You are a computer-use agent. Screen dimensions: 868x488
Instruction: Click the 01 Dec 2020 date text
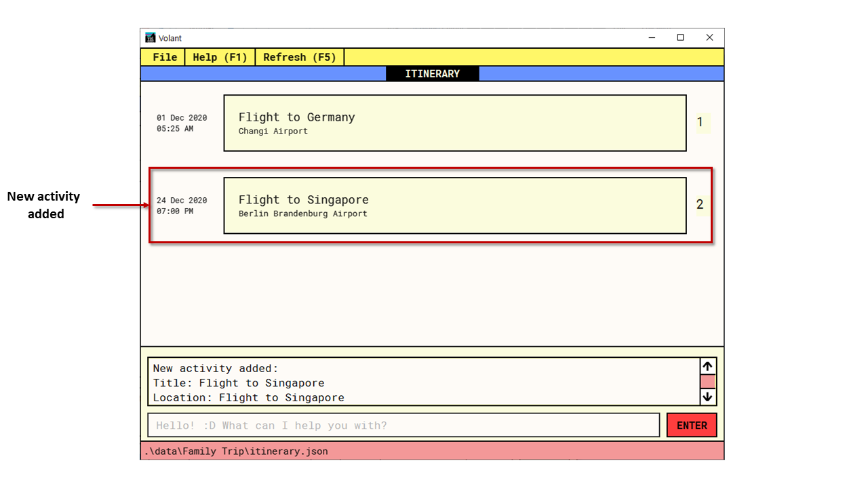(x=182, y=118)
